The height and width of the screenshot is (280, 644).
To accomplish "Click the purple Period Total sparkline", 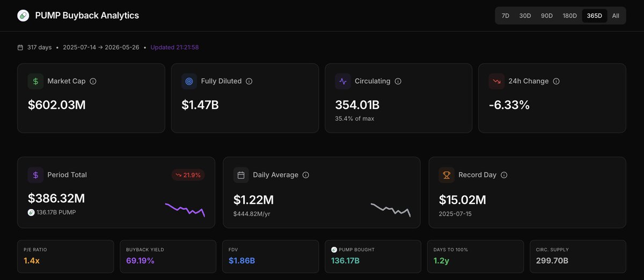I will (x=185, y=210).
